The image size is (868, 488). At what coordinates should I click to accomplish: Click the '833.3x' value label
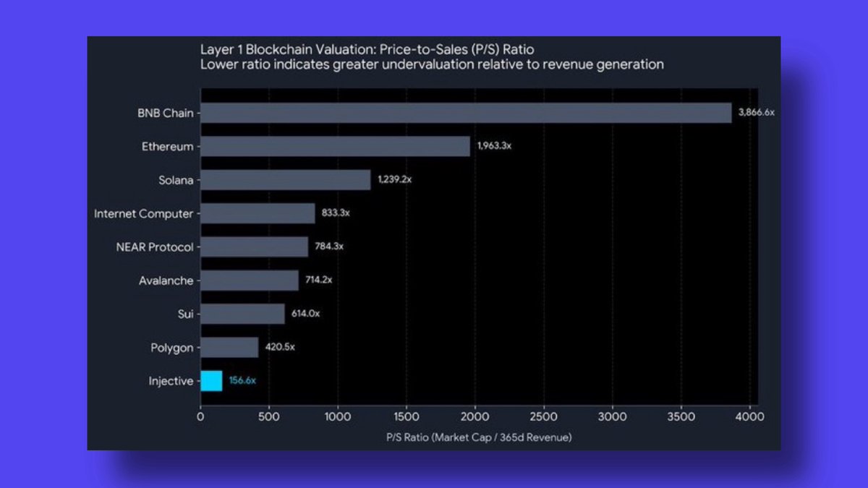[336, 213]
